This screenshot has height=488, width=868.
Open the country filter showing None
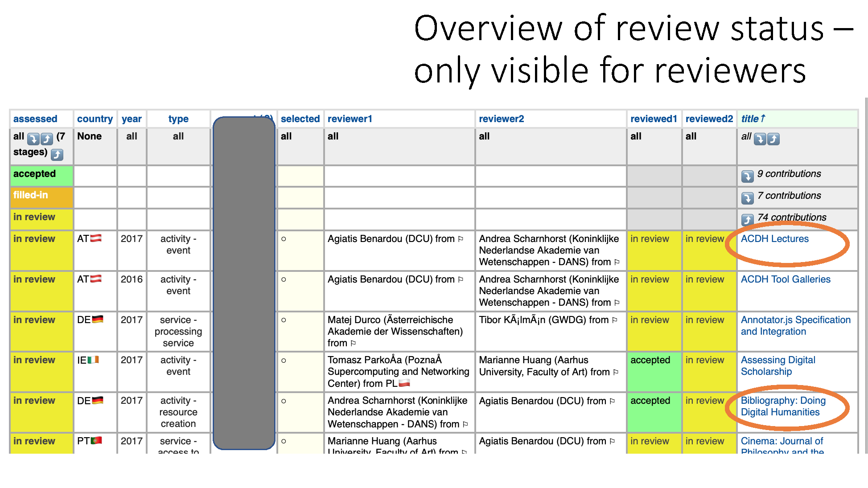click(x=89, y=136)
